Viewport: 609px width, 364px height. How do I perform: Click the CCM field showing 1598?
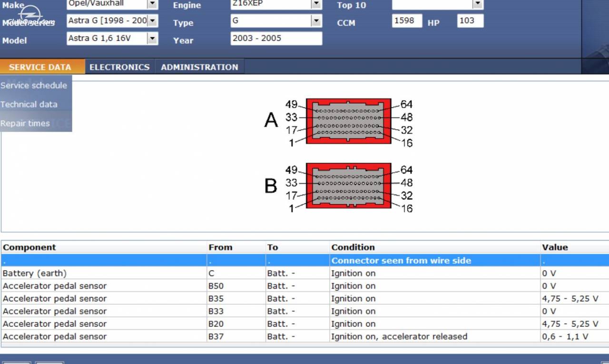(407, 21)
